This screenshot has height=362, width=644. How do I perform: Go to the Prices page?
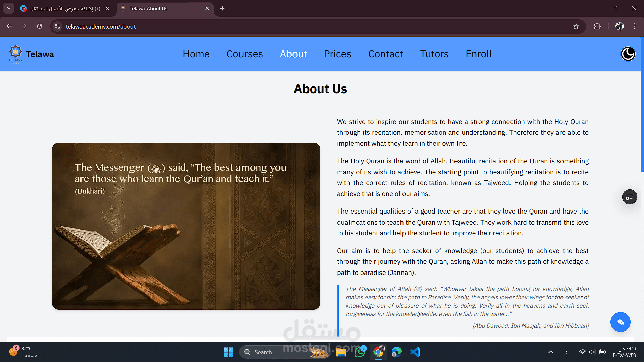[x=337, y=54]
